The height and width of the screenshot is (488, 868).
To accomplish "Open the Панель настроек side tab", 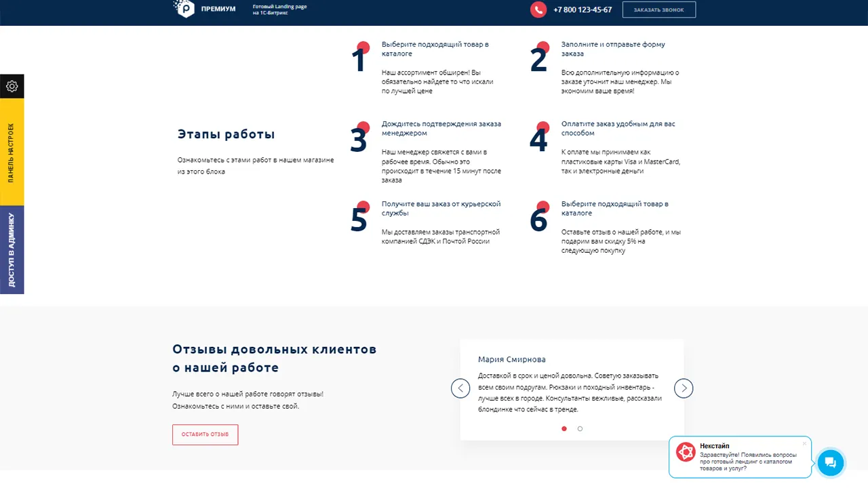I will [12, 152].
